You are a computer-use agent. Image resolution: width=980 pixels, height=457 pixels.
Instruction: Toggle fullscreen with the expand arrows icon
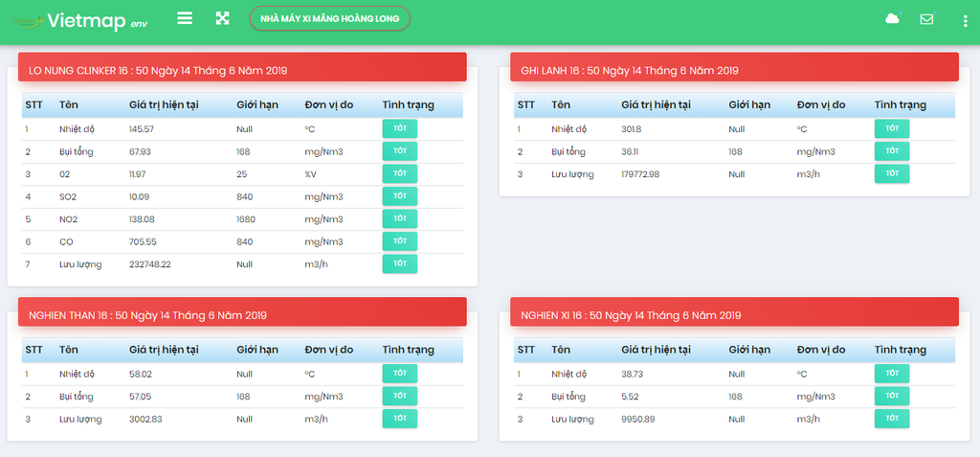pos(222,18)
